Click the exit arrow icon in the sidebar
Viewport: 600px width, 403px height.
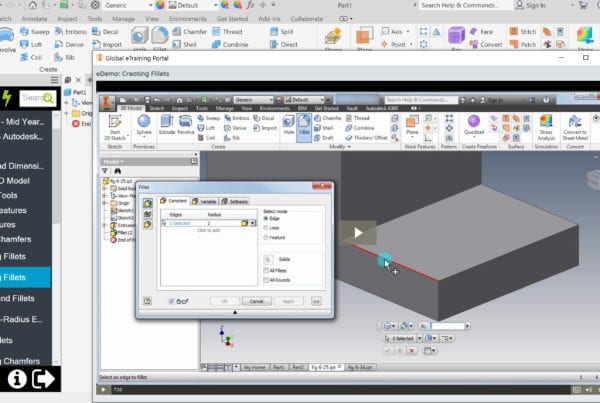tap(44, 378)
